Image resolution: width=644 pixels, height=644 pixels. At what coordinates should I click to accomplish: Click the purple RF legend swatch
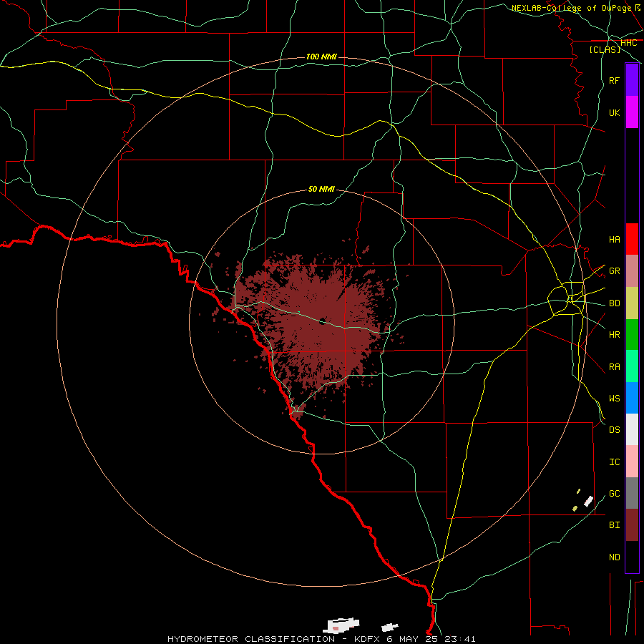632,80
